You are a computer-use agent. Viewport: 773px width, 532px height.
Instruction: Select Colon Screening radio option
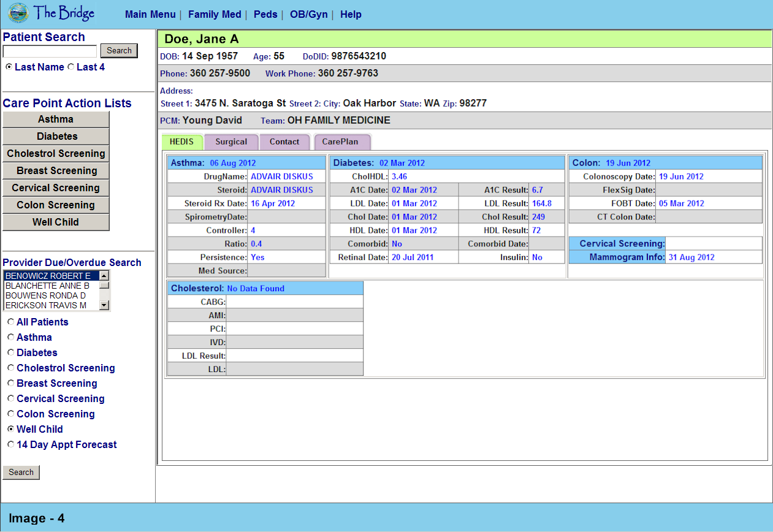click(11, 414)
